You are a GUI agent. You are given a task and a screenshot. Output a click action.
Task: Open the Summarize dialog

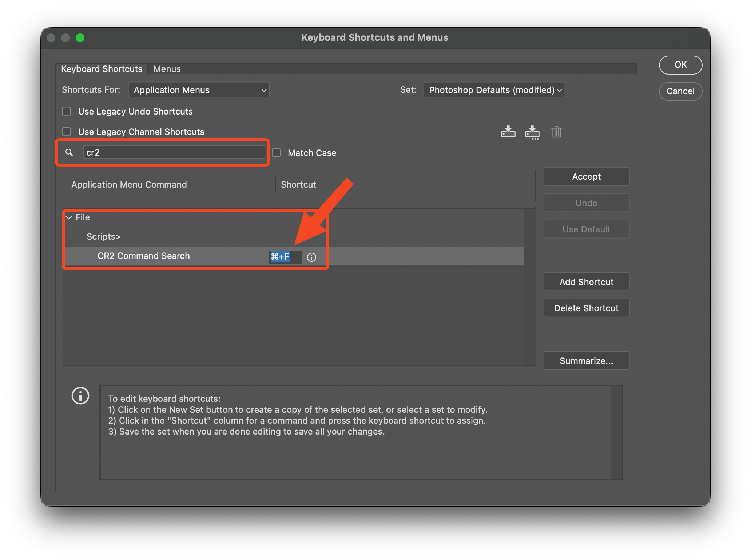click(586, 360)
